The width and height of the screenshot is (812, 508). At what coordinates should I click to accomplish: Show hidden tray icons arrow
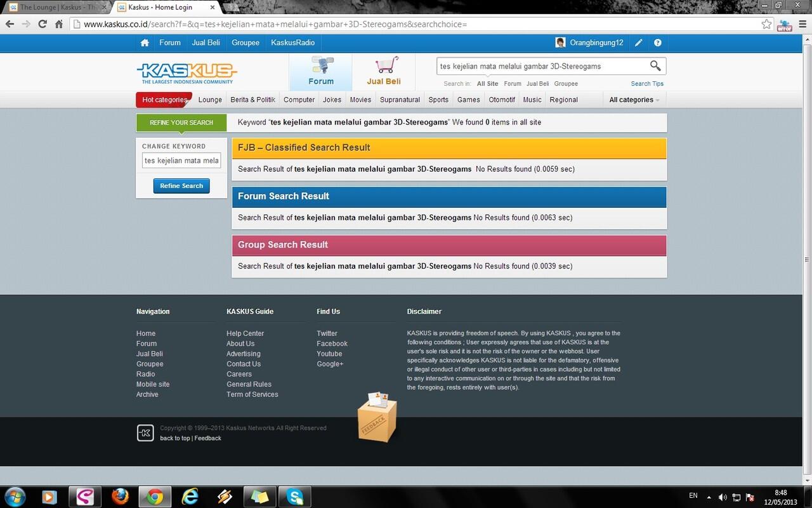pyautogui.click(x=708, y=497)
